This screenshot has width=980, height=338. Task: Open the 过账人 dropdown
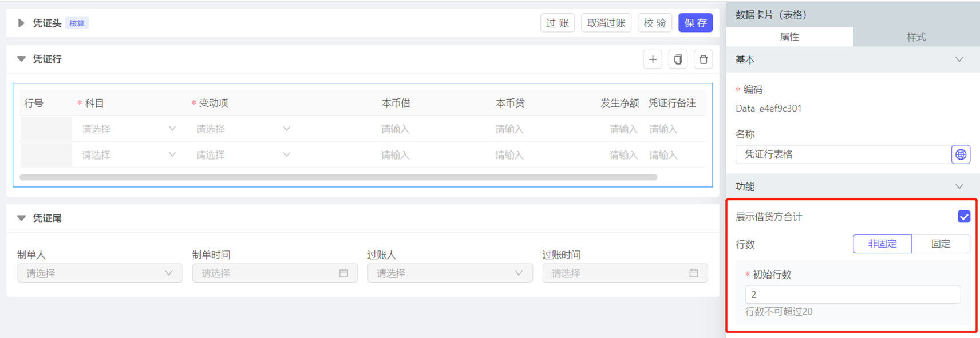tap(450, 273)
